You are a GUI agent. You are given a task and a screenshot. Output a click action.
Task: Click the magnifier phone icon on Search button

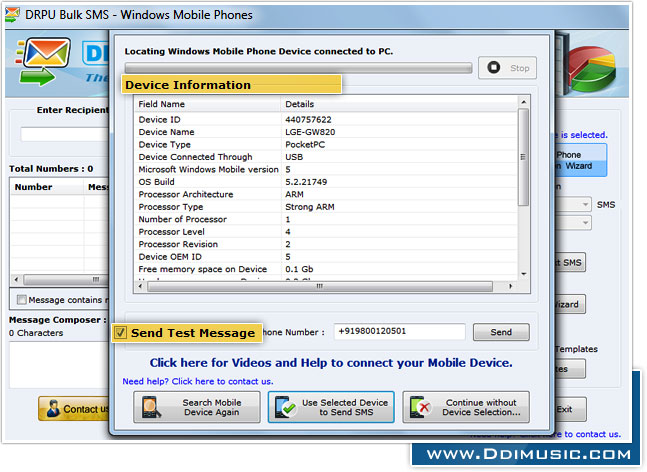(x=150, y=407)
